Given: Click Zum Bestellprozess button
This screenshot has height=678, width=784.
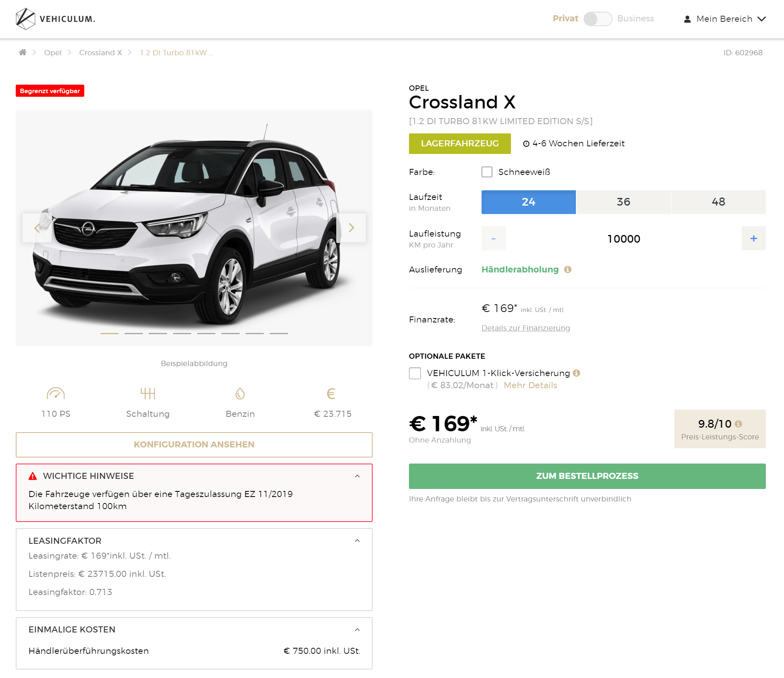Looking at the screenshot, I should pyautogui.click(x=587, y=476).
